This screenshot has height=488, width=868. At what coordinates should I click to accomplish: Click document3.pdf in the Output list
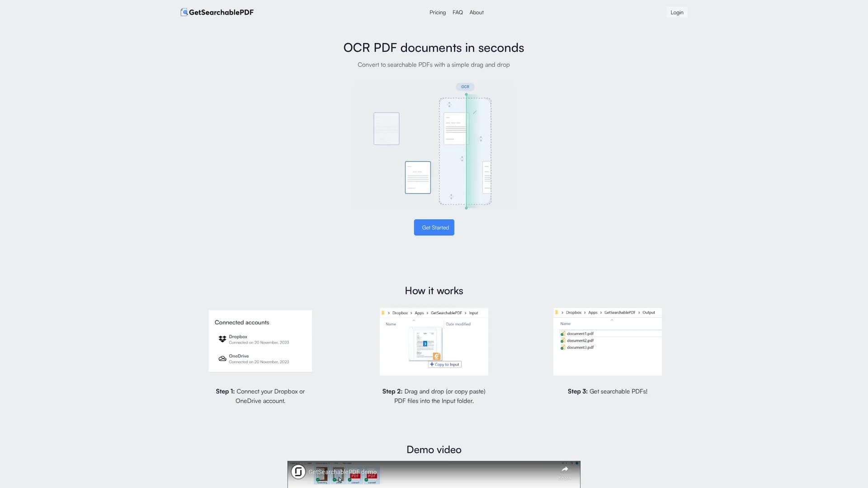tap(580, 347)
